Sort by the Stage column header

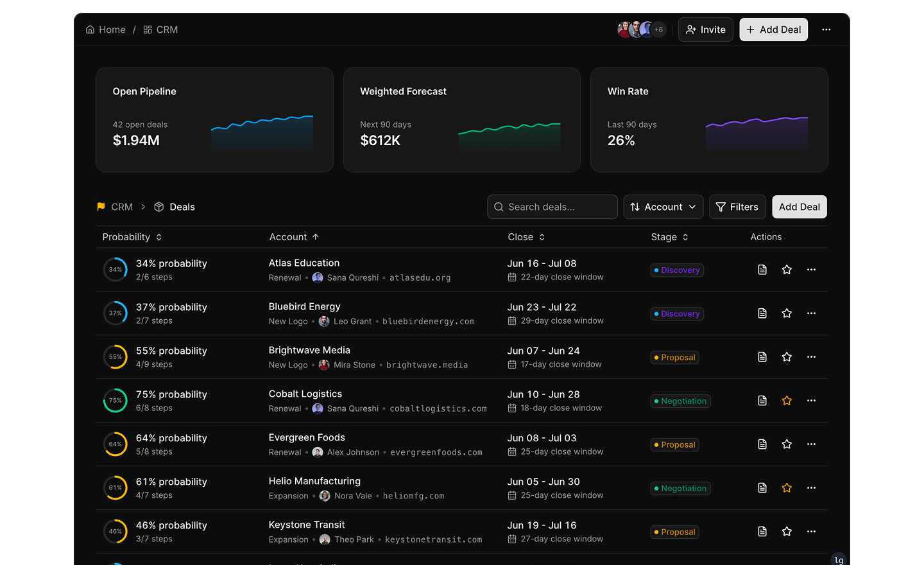(669, 237)
